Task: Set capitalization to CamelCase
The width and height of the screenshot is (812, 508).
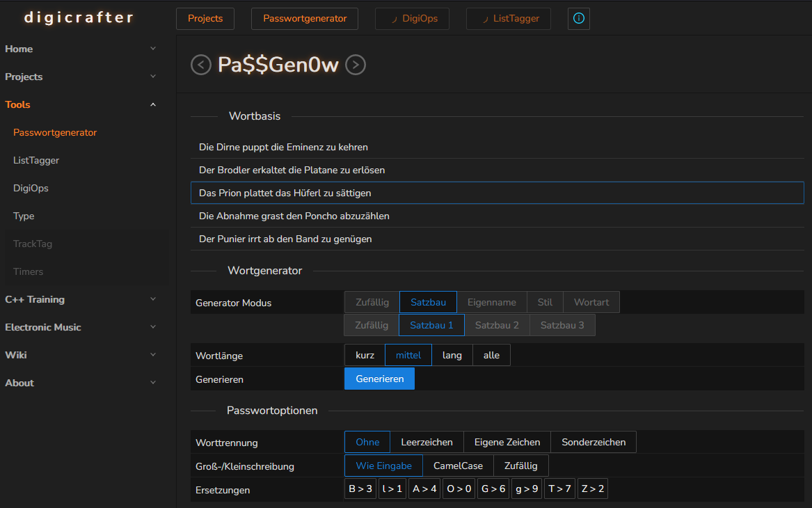Action: [458, 466]
